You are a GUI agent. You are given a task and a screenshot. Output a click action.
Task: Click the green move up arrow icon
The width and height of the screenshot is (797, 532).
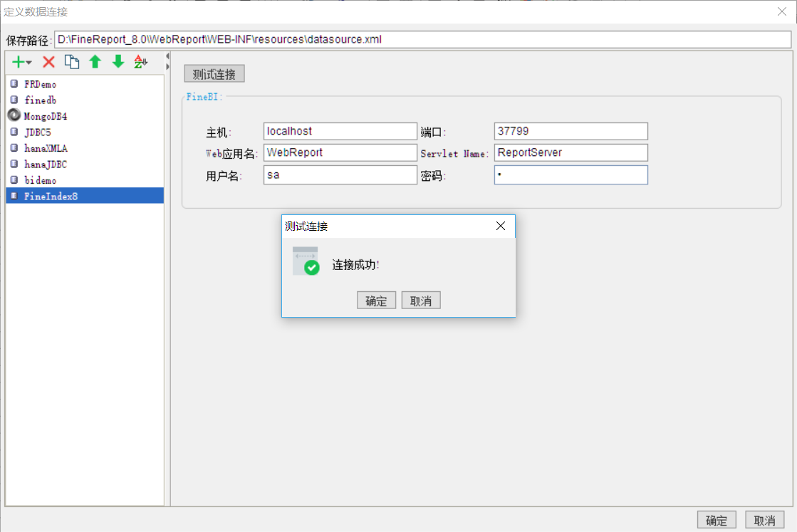point(95,61)
